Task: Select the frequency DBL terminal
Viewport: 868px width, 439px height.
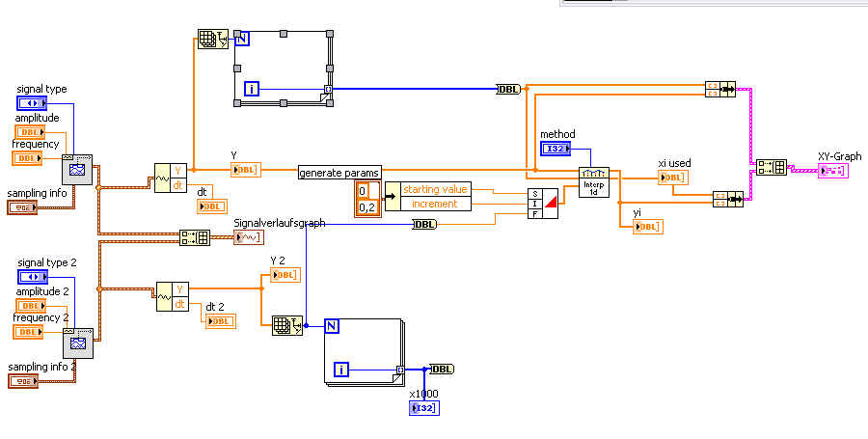Action: tap(27, 158)
